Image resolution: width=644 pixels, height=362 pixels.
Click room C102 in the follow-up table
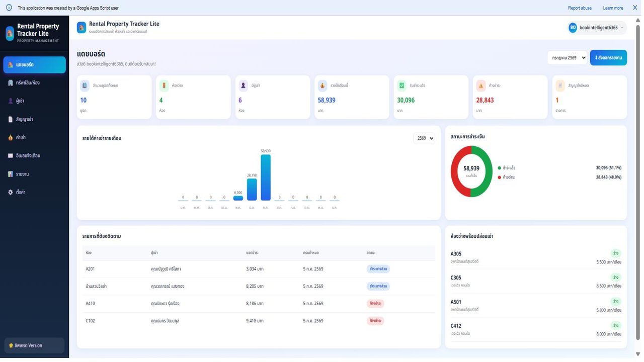(x=91, y=321)
